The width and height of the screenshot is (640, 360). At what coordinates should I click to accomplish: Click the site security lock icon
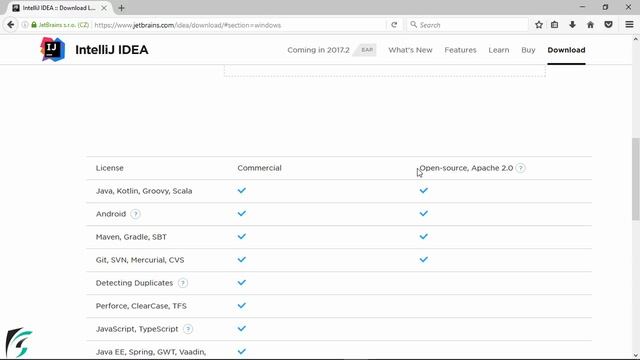34,25
